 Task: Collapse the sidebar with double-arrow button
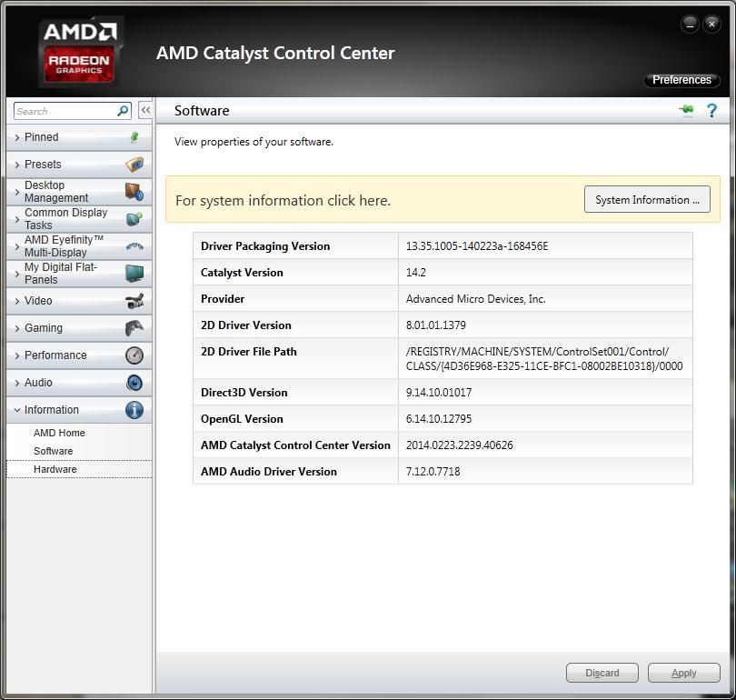[145, 111]
